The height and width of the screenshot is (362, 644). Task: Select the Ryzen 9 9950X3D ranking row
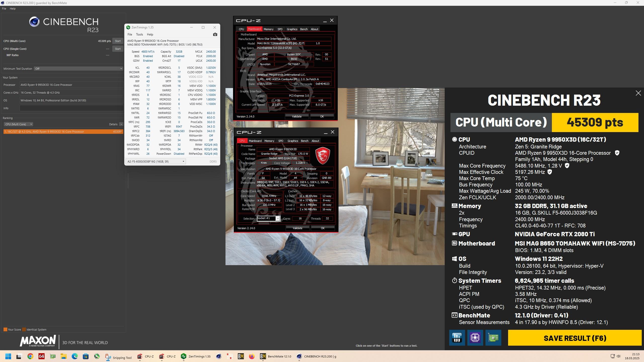(63, 132)
